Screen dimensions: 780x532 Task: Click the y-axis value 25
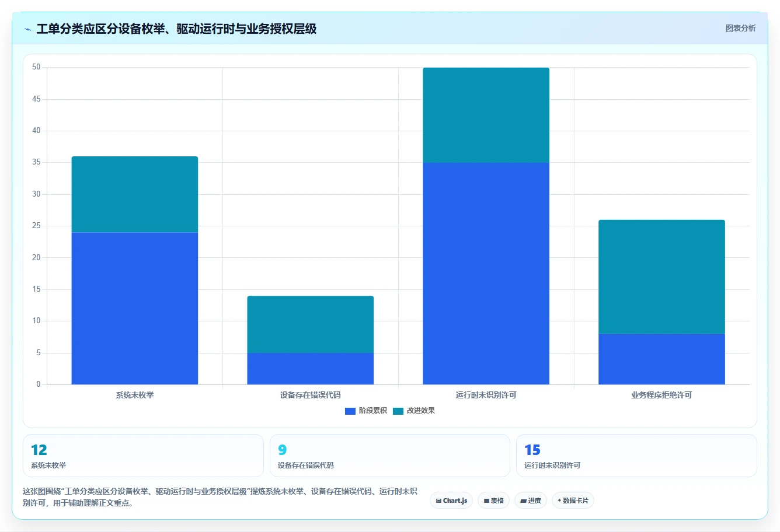[x=37, y=226]
